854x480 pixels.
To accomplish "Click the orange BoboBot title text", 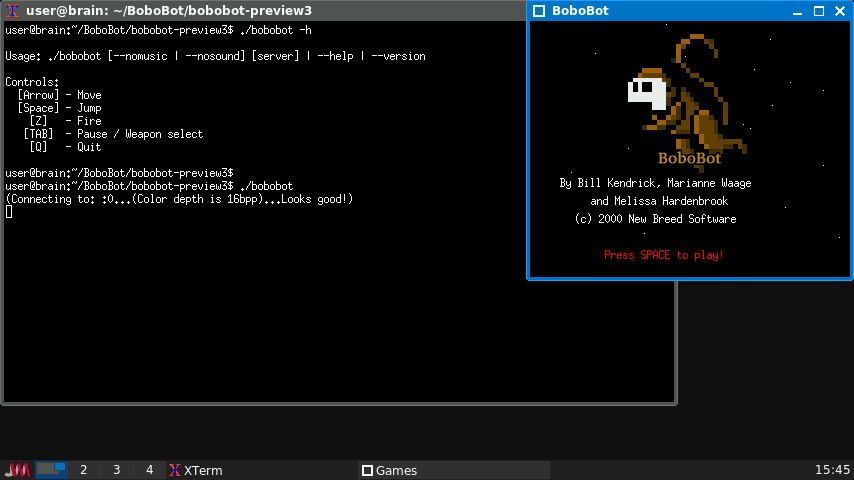I will 689,158.
